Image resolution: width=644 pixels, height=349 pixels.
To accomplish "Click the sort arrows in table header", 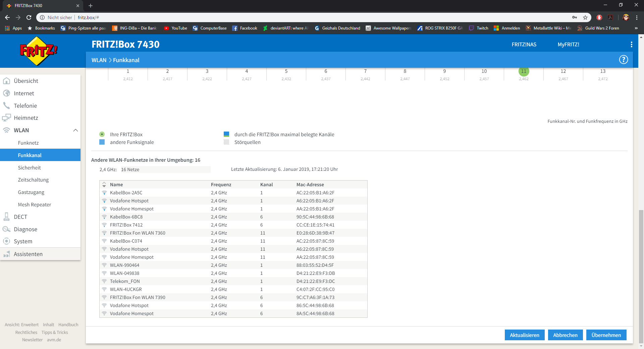I will 104,185.
